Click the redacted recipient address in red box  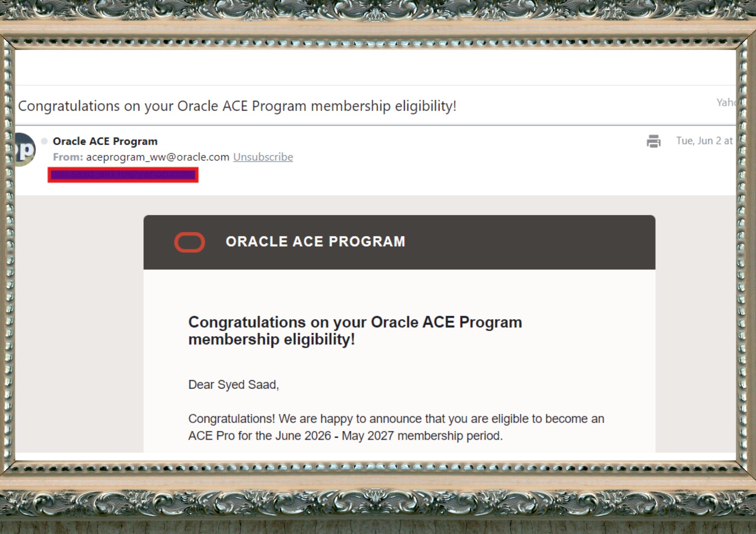[x=123, y=175]
